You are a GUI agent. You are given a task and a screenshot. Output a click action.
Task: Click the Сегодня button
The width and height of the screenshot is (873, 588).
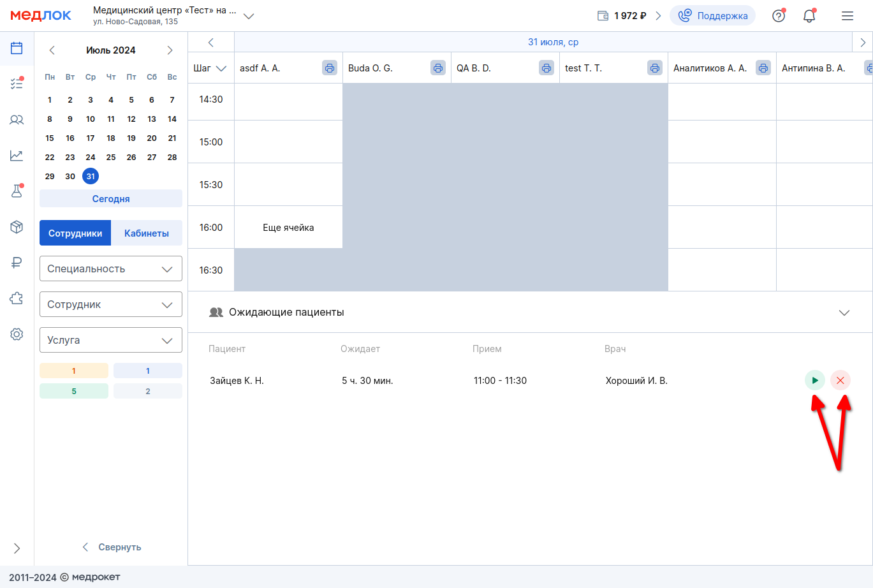tap(111, 199)
